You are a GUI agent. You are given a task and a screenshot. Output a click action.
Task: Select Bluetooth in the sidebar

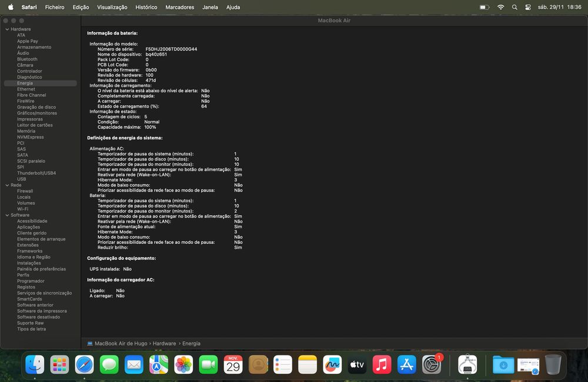[x=27, y=59]
